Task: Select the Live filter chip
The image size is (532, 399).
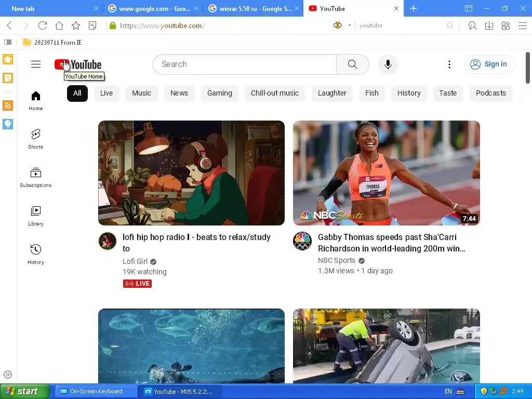Action: (x=107, y=94)
